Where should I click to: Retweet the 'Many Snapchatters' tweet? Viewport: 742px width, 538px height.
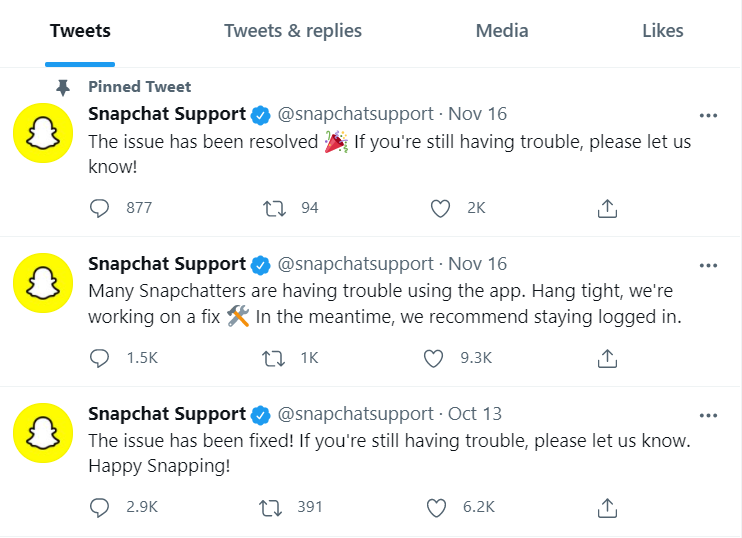[271, 358]
